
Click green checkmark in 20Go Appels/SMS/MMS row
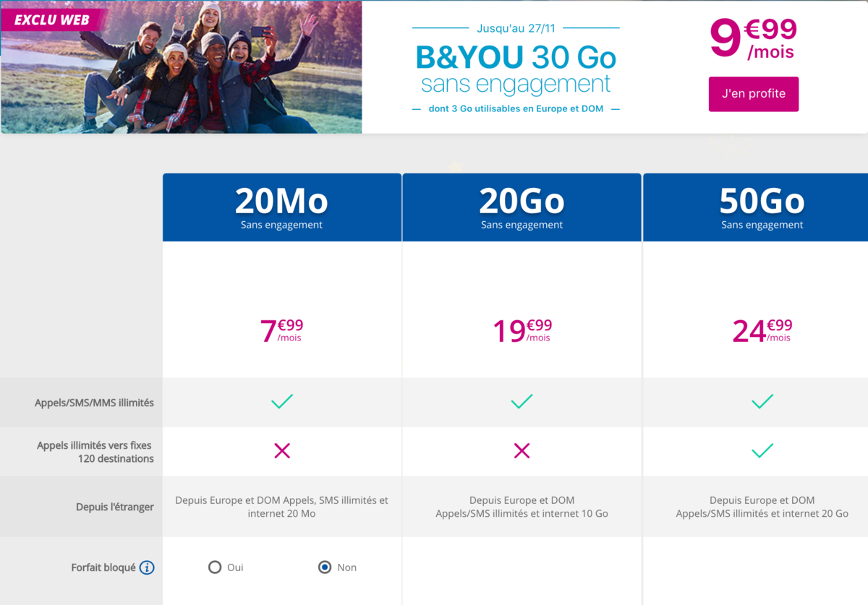(522, 401)
